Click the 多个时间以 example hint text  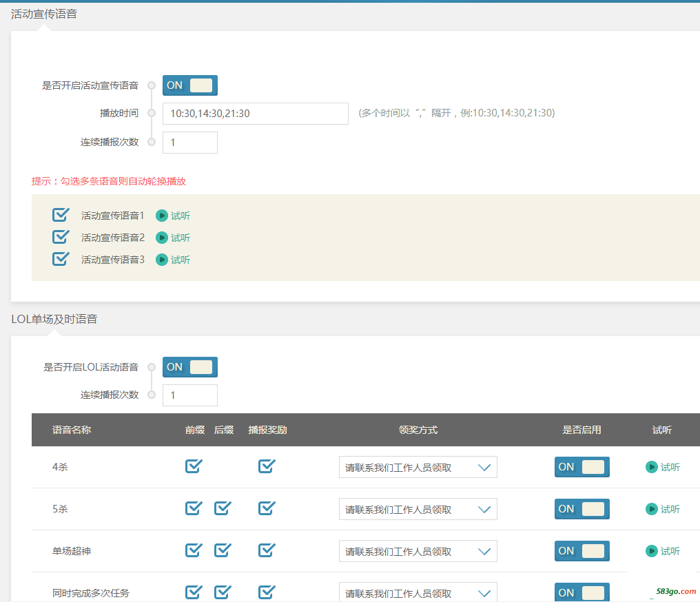457,113
